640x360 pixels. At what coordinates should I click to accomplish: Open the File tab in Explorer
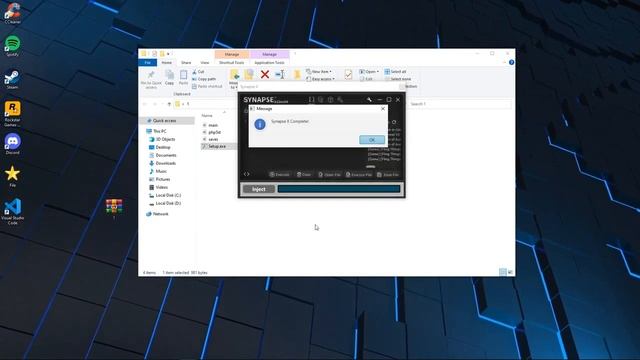coord(147,63)
